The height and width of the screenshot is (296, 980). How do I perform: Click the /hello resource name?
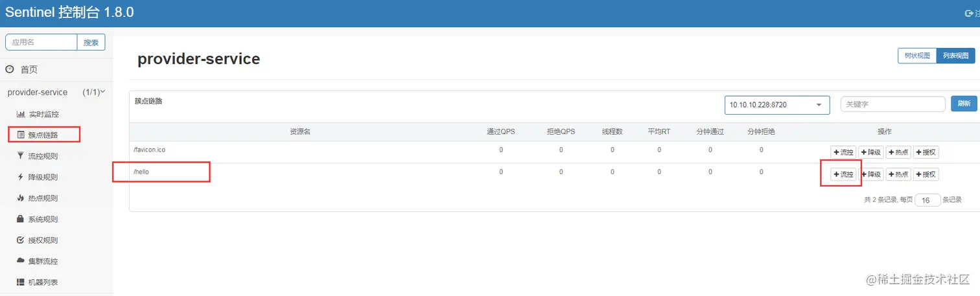(141, 172)
